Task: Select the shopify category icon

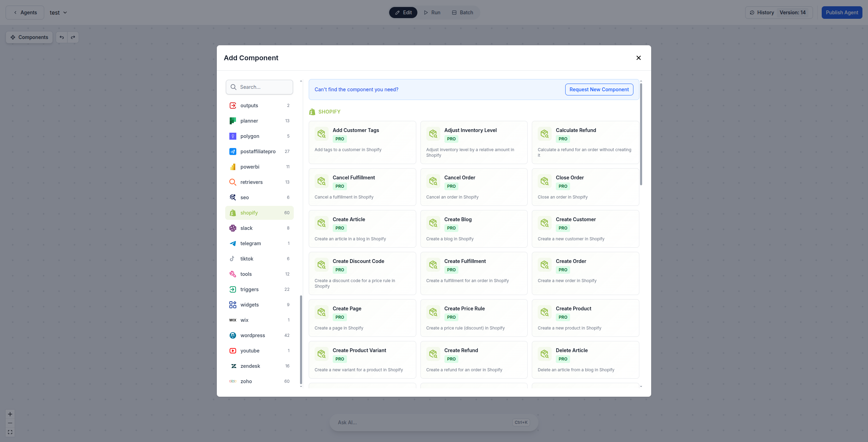Action: click(233, 212)
